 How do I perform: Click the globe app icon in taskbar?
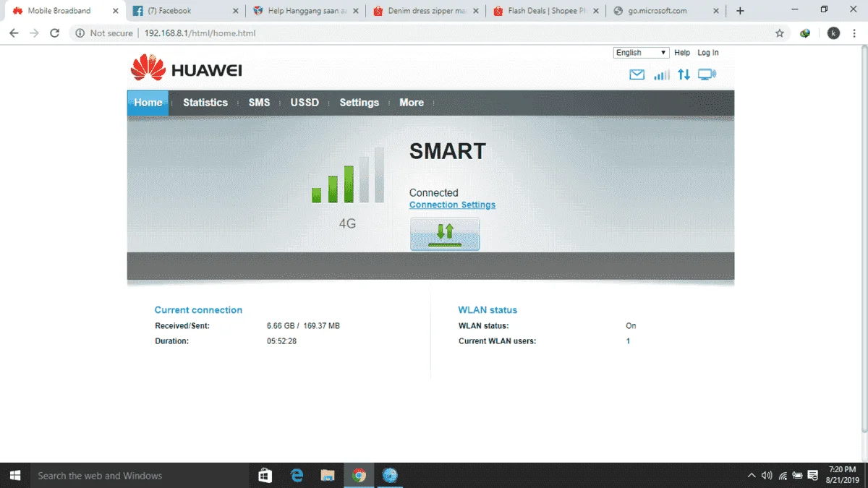tap(390, 475)
